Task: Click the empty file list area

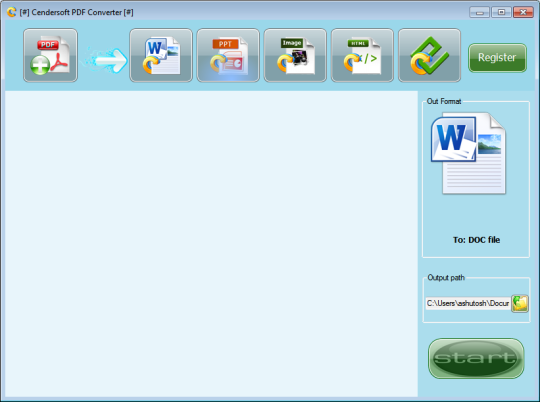Action: [211, 244]
